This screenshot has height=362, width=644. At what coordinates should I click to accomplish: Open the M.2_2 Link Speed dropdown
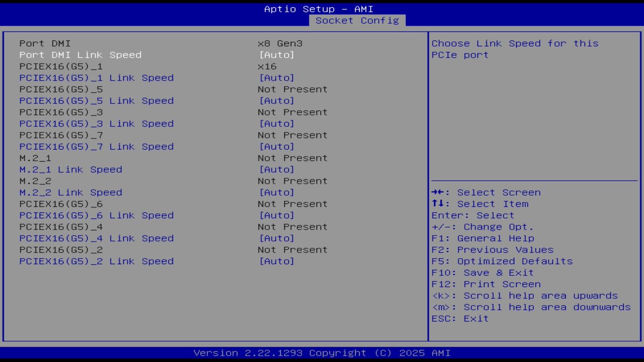70,192
